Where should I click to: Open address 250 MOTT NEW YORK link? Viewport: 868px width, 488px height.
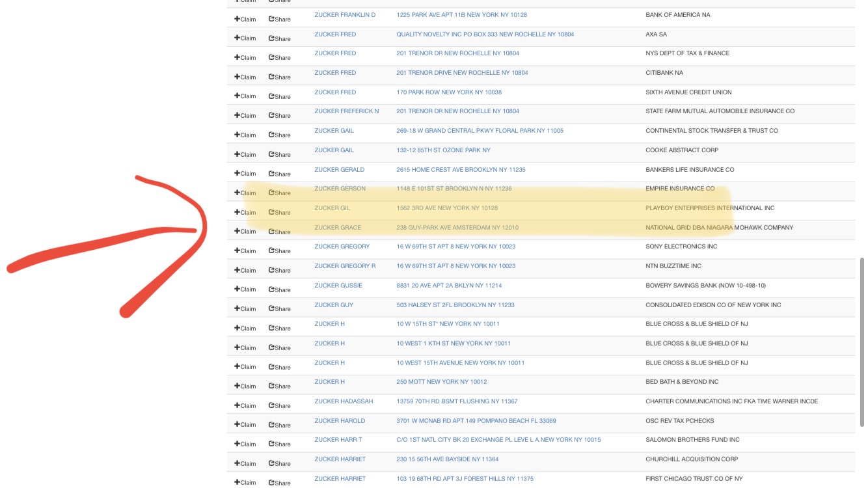pos(441,382)
